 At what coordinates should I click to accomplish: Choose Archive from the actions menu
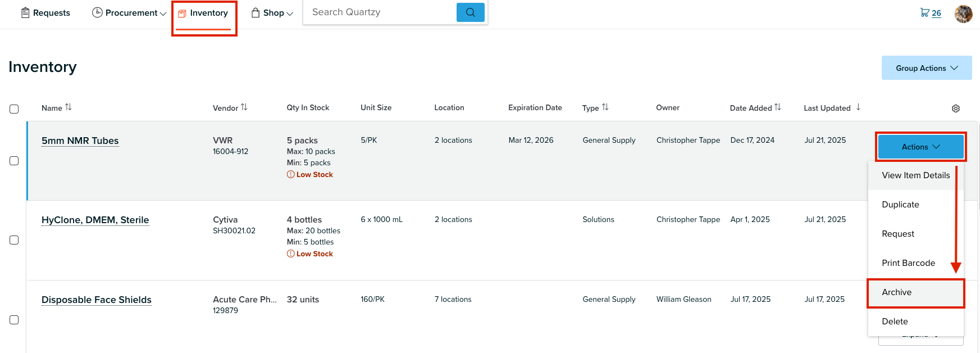point(916,292)
